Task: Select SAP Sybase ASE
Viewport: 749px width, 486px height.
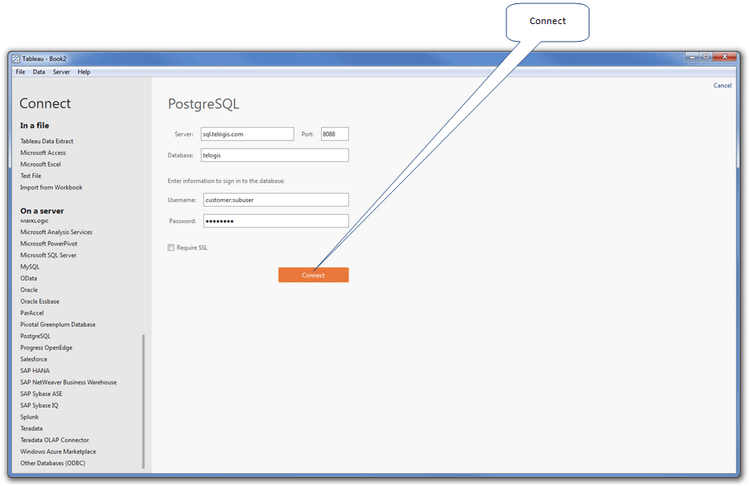Action: click(x=41, y=393)
